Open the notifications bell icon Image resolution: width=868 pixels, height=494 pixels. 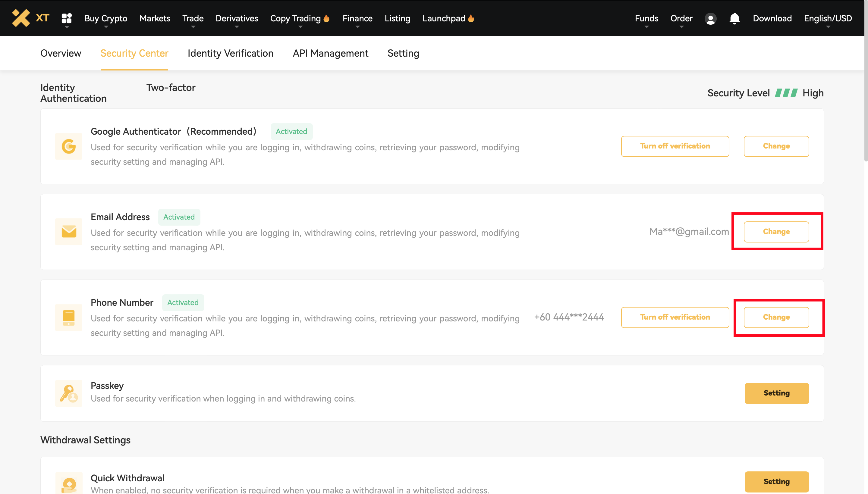[734, 18]
